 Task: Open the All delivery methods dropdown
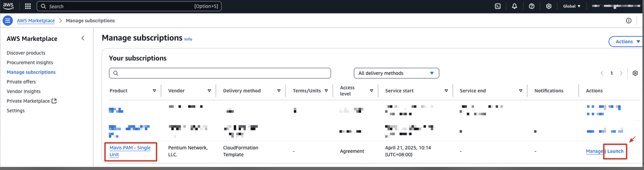(x=396, y=73)
